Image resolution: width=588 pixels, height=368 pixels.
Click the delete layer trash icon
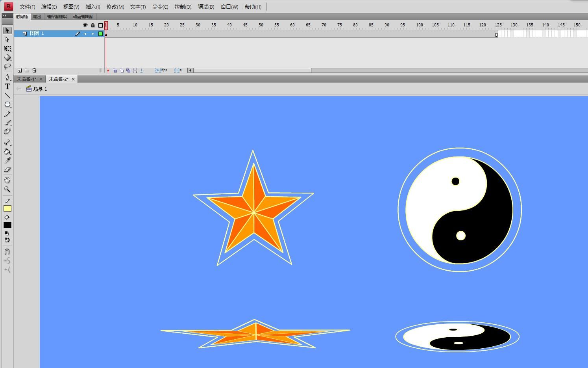34,71
